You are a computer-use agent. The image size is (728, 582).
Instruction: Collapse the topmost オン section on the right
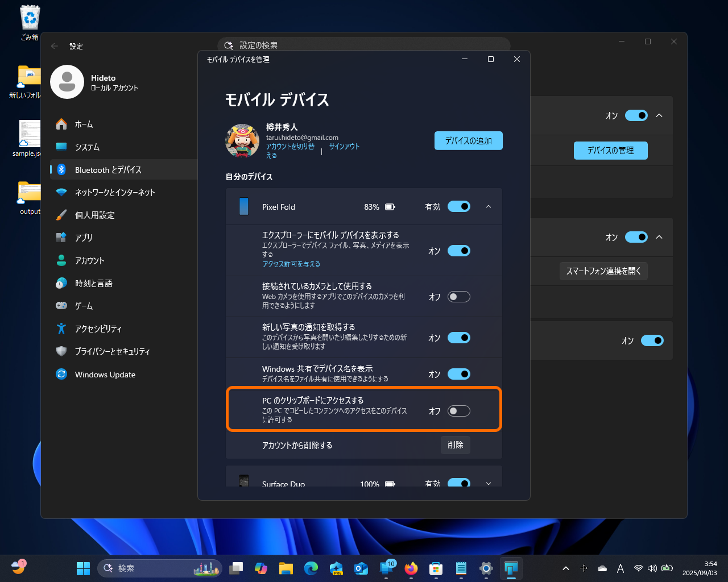coord(660,115)
